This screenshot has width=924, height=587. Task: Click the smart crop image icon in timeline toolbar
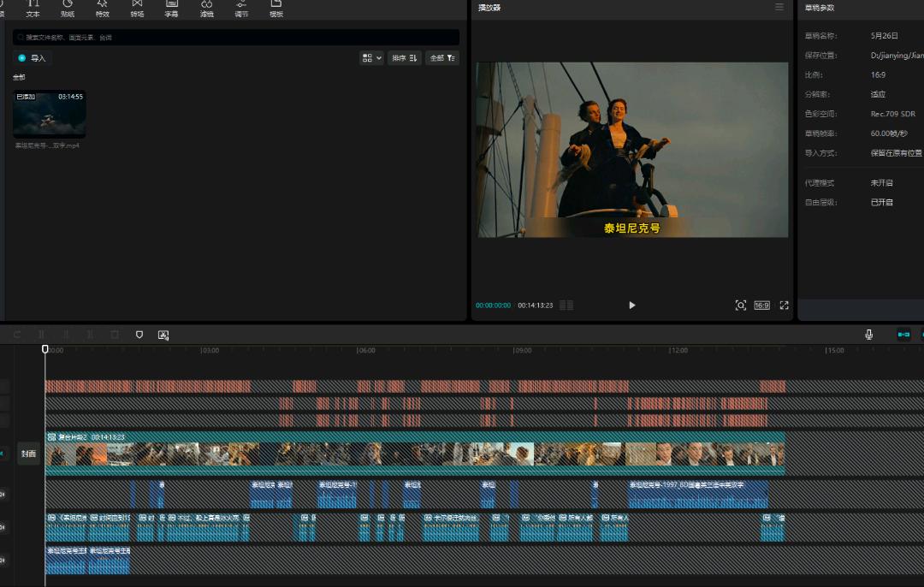tap(163, 335)
